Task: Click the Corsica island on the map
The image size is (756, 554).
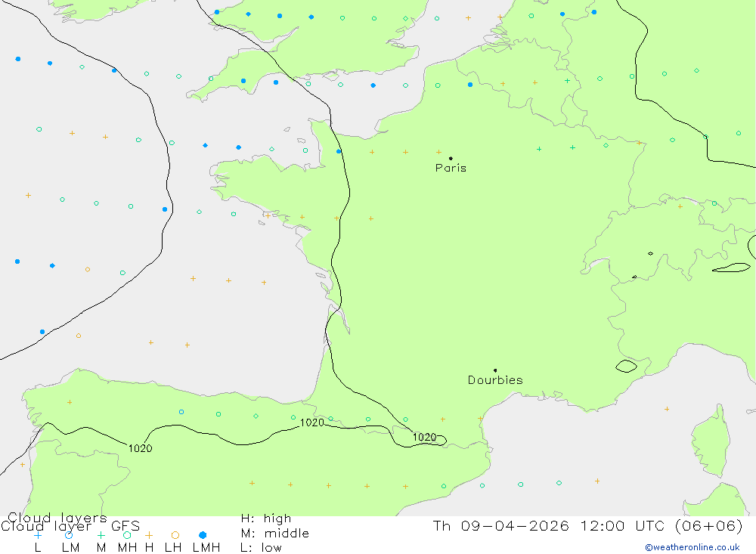Action: click(711, 441)
